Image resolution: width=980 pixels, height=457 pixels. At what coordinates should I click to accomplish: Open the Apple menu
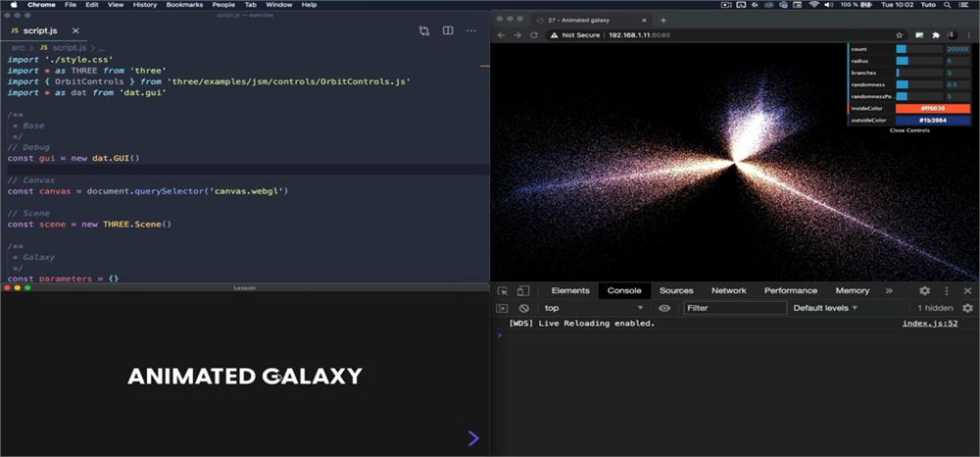[14, 4]
